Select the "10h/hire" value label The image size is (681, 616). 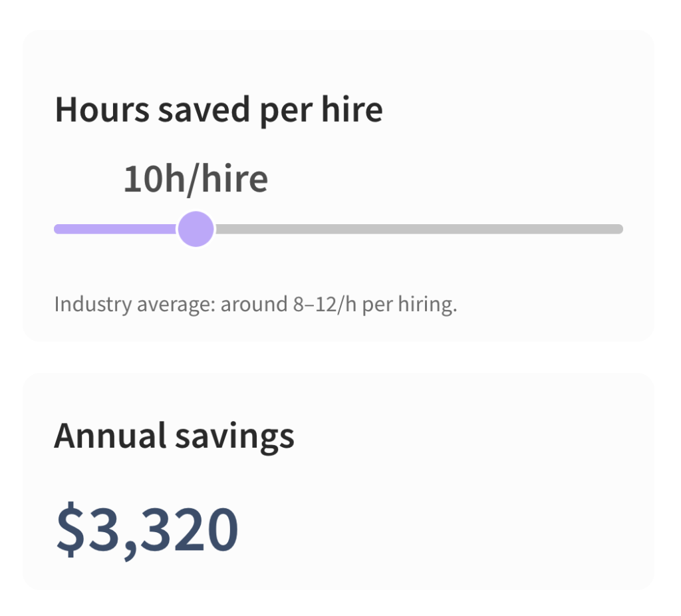[196, 179]
